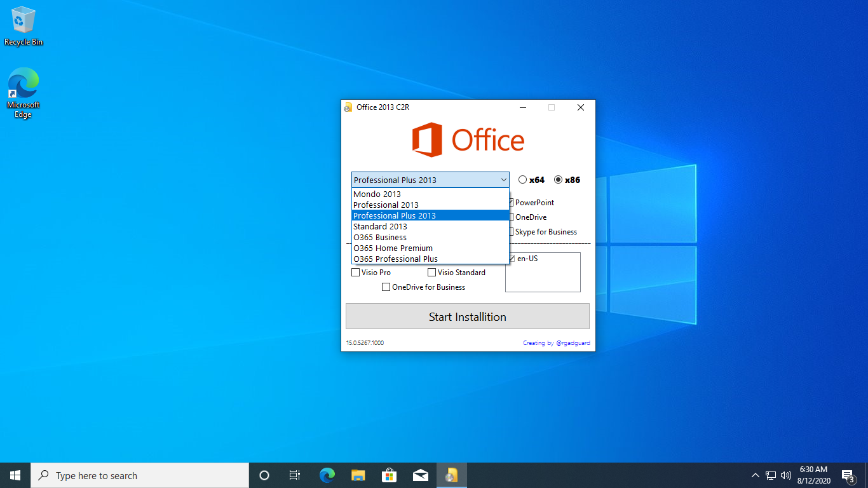The width and height of the screenshot is (868, 488).
Task: Open Microsoft Store from the taskbar
Action: coord(389,475)
